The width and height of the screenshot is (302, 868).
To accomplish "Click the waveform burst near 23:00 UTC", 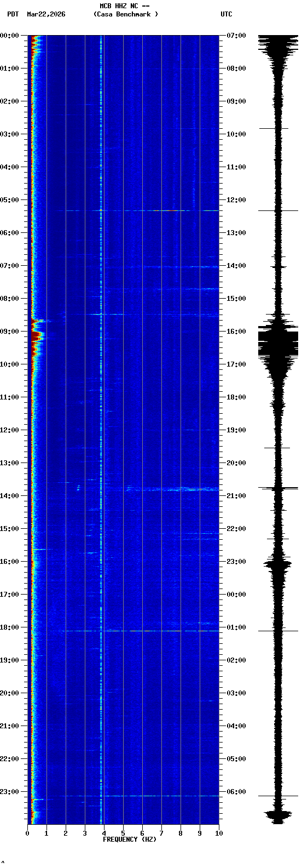I will click(278, 563).
